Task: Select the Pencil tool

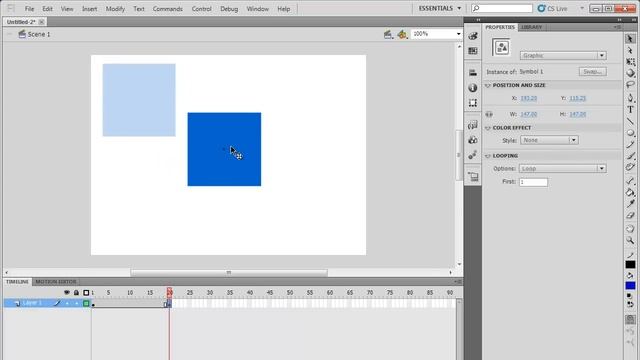Action: click(x=630, y=144)
